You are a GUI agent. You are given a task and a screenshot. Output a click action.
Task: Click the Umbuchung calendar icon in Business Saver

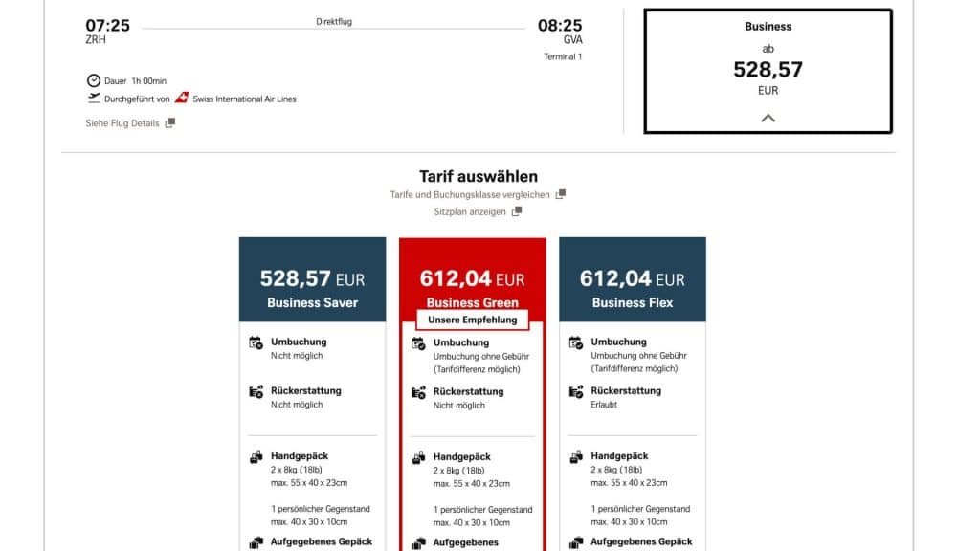coord(256,342)
